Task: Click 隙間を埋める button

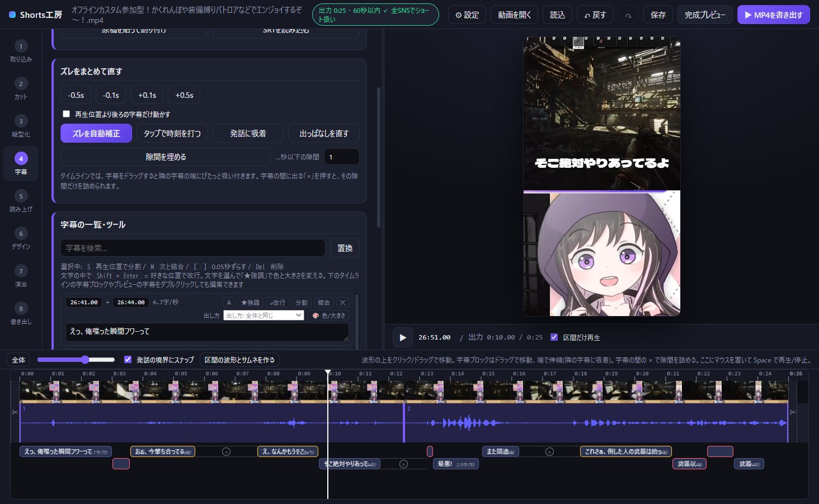Action: (x=166, y=157)
